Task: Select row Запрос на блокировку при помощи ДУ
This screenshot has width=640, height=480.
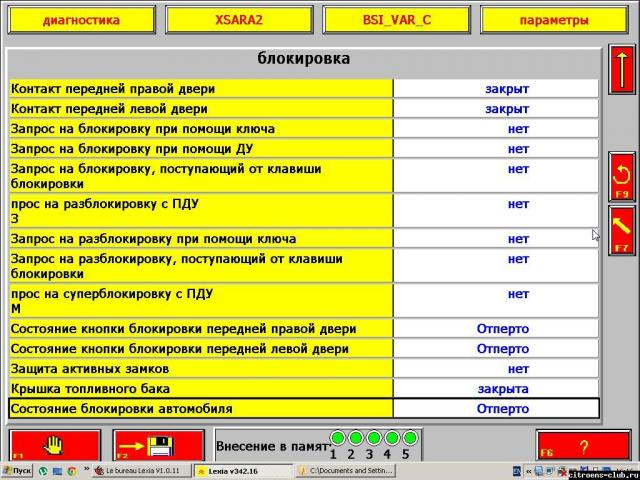Action: (x=304, y=149)
